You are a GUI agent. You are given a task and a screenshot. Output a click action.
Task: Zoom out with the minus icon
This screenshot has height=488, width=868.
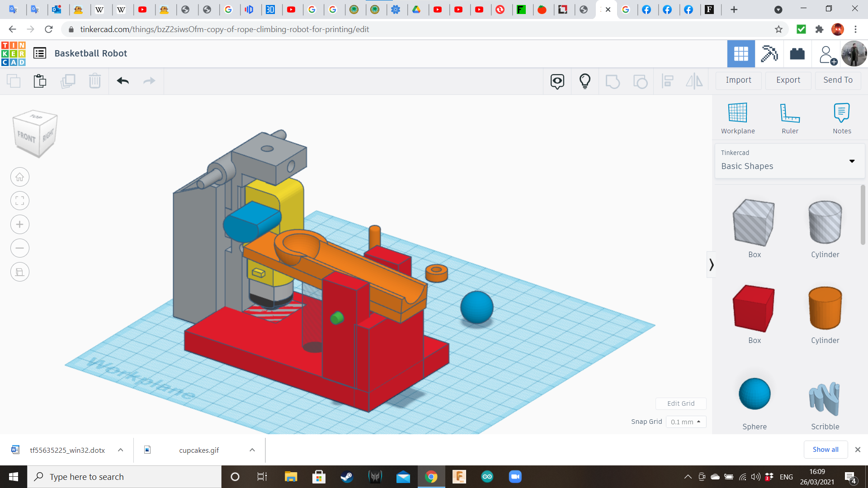coord(20,248)
